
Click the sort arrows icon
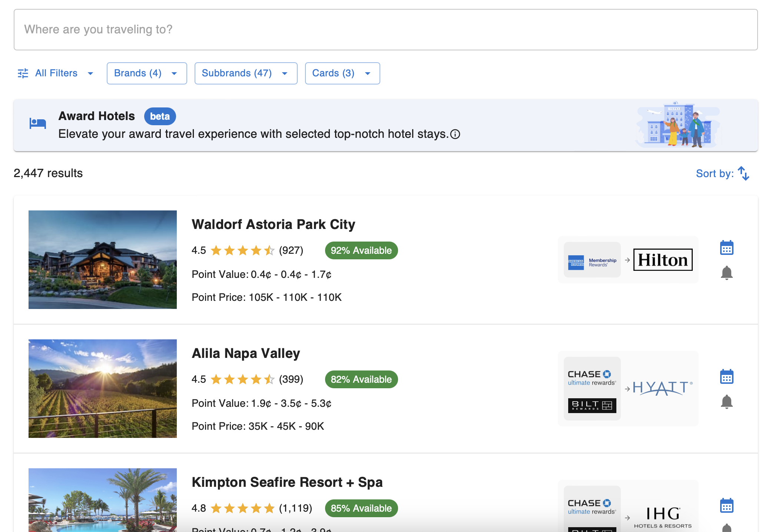[x=744, y=173]
